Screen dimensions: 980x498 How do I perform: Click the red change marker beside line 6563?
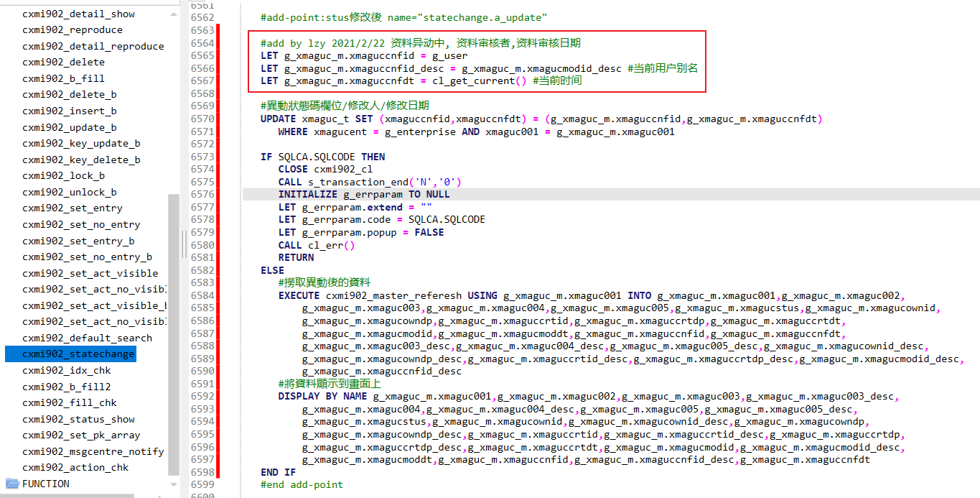point(218,29)
